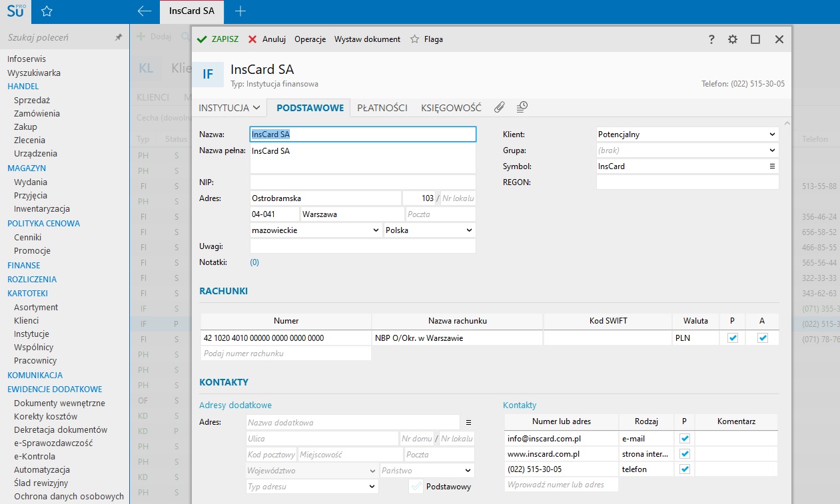Click the Nazwa input field
This screenshot has height=504, width=840.
(x=363, y=134)
